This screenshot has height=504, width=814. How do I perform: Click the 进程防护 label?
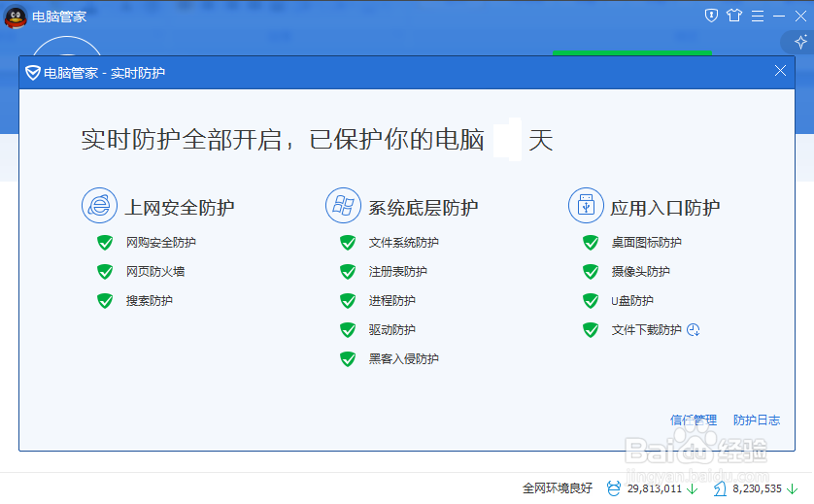[x=392, y=300]
